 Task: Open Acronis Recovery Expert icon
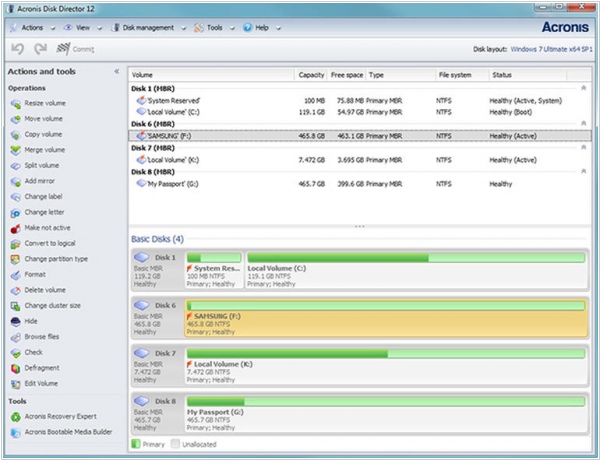click(16, 417)
